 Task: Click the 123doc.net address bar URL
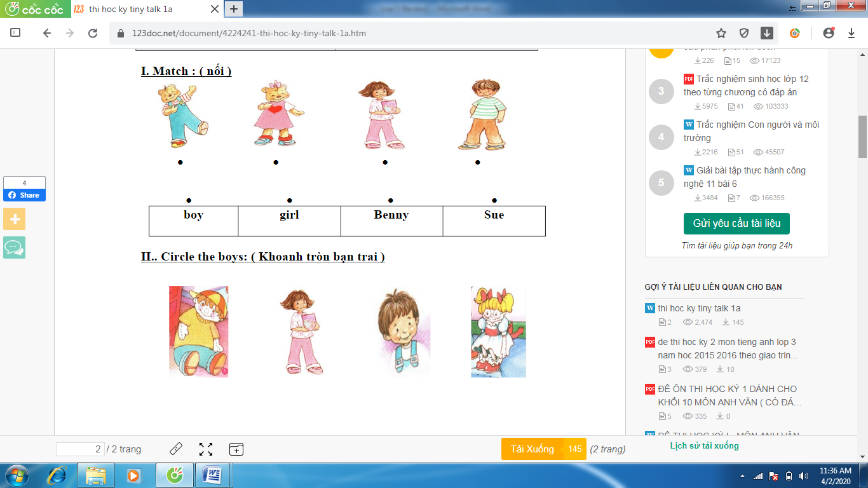coord(249,34)
